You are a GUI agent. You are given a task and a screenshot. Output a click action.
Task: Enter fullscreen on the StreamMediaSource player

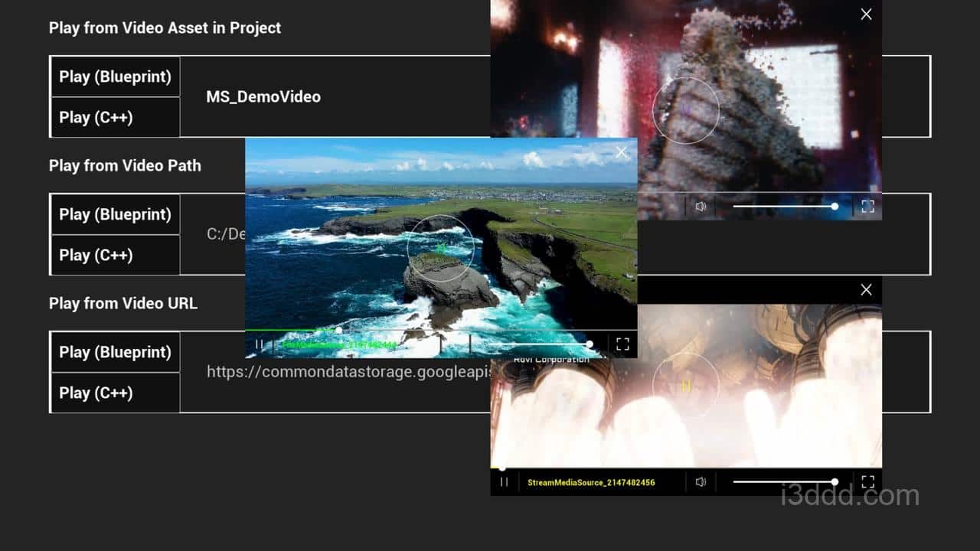coord(867,481)
